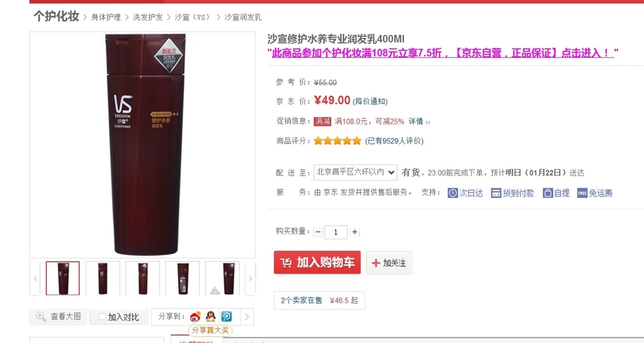Select the second bottle thumbnail image
Image resolution: width=644 pixels, height=343 pixels.
tap(102, 279)
